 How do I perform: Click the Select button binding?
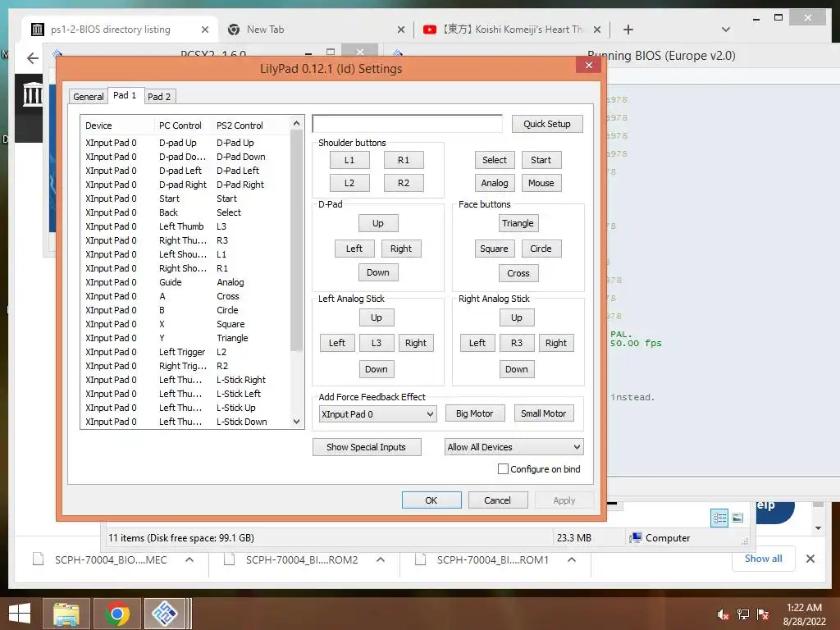(x=495, y=160)
